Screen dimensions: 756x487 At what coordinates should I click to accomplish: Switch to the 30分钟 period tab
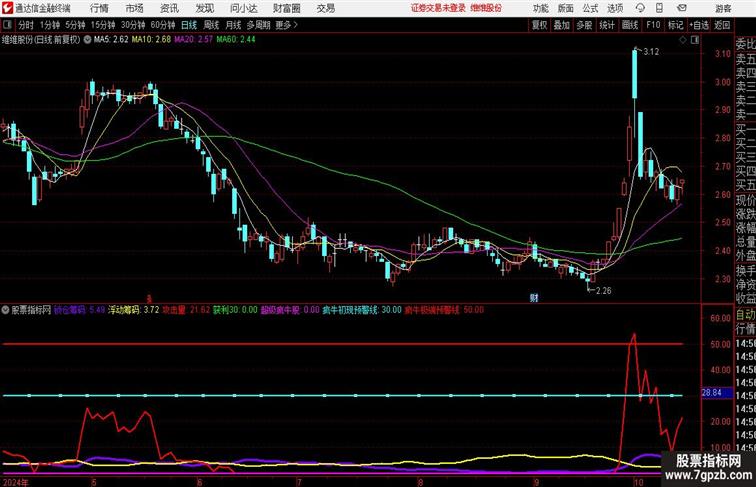133,25
